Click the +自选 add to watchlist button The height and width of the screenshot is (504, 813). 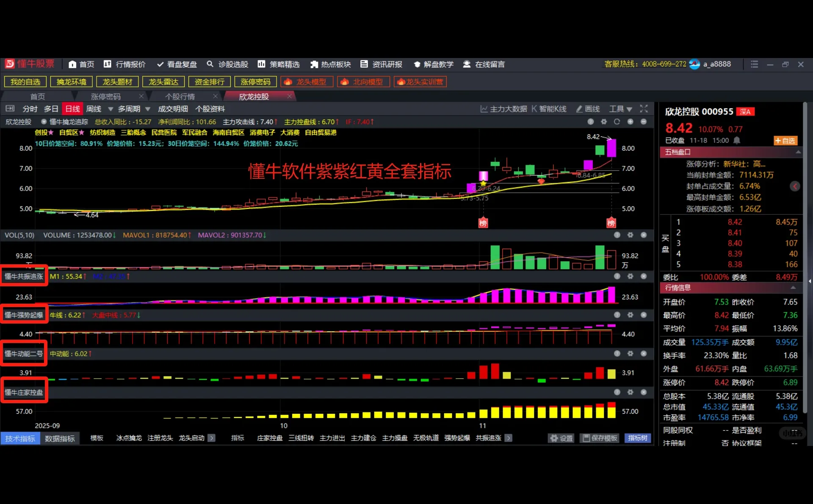(x=786, y=140)
